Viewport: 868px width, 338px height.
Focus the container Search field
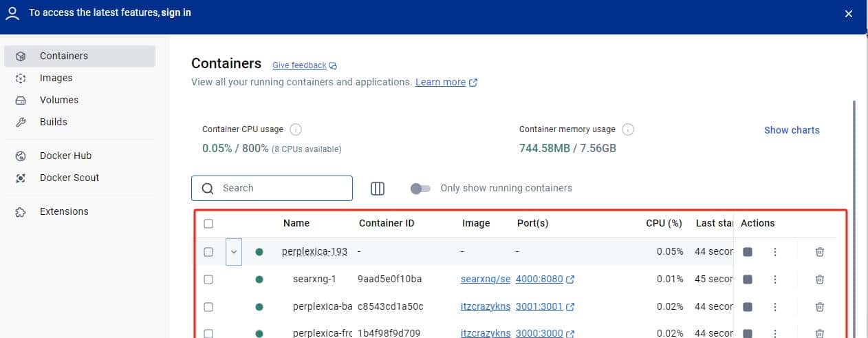(x=272, y=188)
